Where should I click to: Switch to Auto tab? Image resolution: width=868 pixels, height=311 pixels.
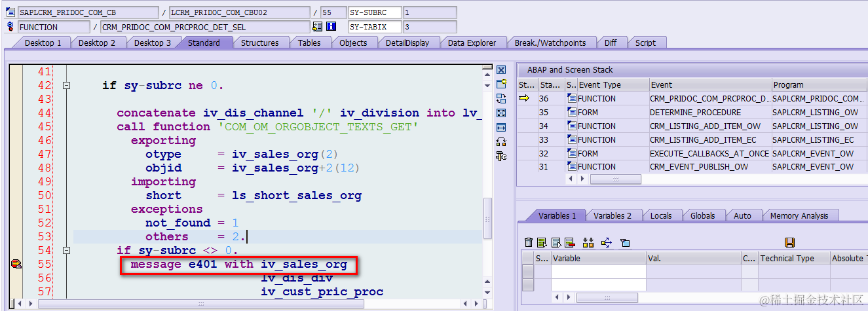742,215
